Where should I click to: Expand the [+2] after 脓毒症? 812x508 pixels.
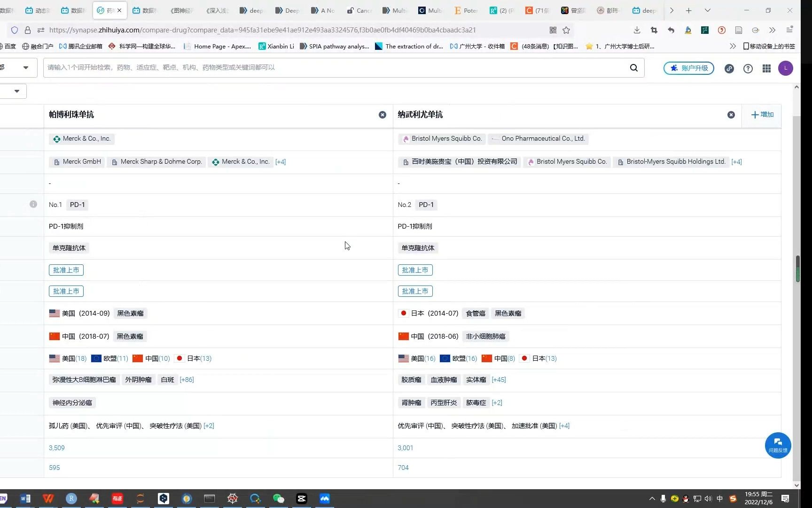(497, 403)
